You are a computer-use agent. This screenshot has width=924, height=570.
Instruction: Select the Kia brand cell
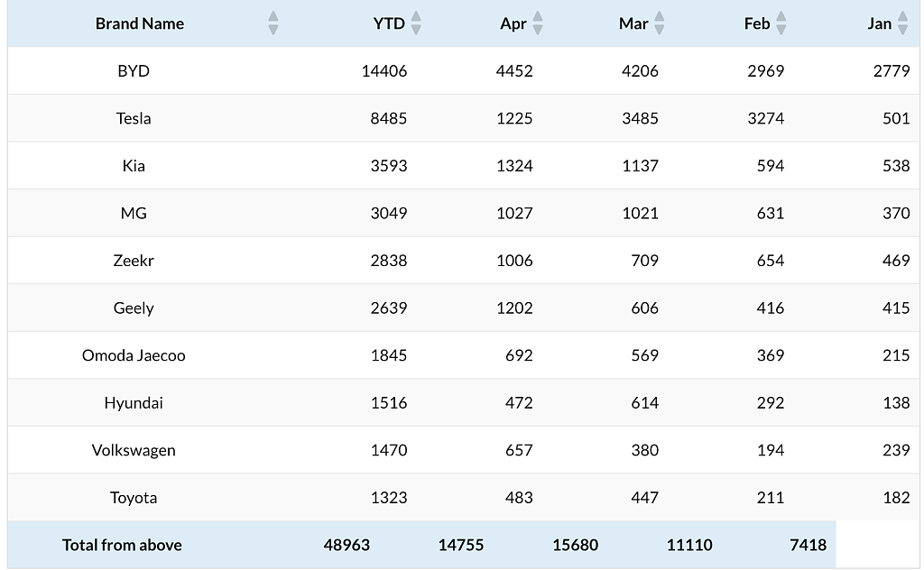coord(134,165)
